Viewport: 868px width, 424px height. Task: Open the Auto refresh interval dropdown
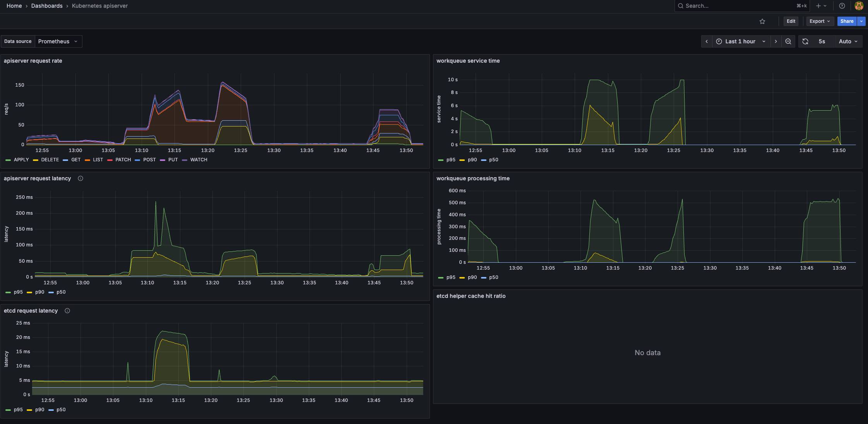[x=848, y=41]
